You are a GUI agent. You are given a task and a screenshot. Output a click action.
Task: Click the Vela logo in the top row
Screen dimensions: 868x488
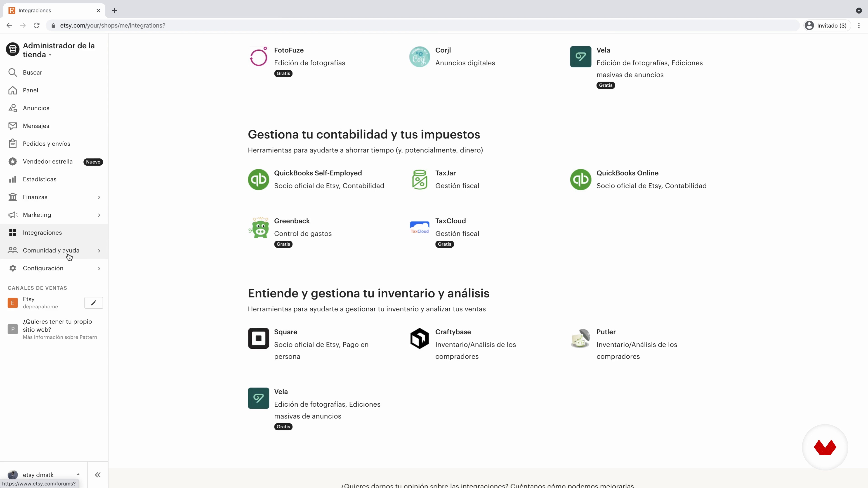click(x=580, y=56)
